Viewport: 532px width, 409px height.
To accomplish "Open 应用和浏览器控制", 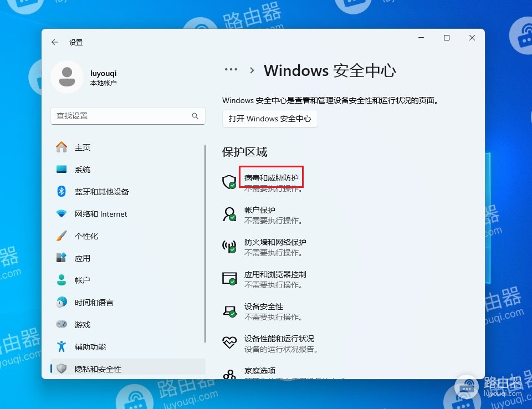I will point(275,274).
